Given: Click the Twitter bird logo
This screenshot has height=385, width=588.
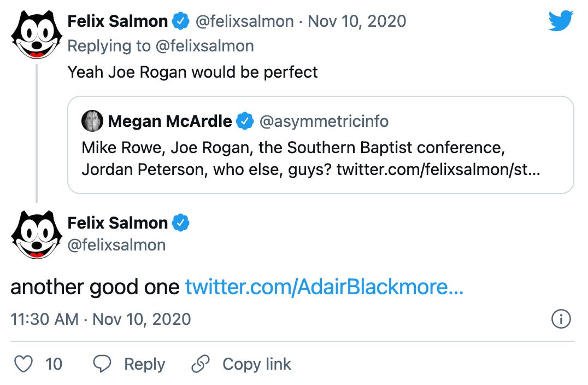Looking at the screenshot, I should (560, 21).
